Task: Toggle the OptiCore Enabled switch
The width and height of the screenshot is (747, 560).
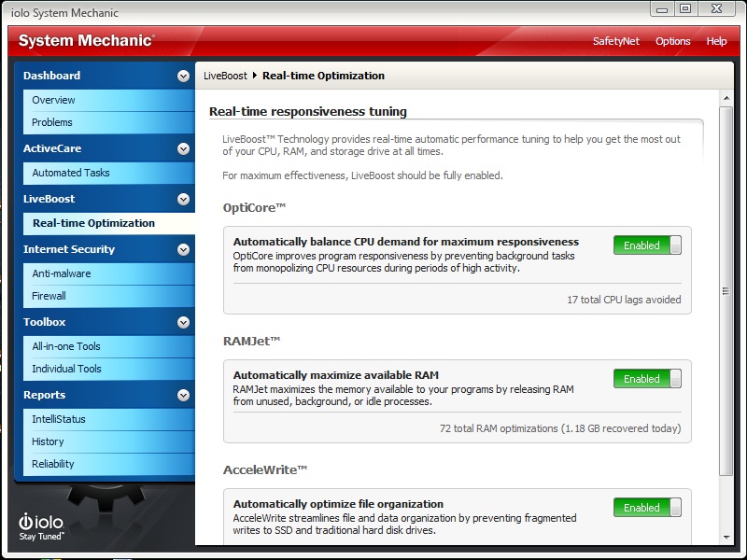Action: pyautogui.click(x=647, y=245)
